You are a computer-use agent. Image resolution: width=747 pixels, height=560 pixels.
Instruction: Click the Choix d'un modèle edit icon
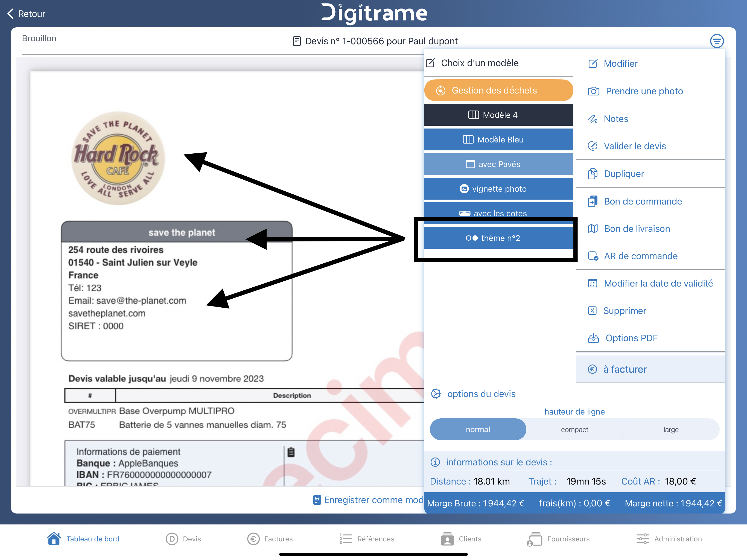431,63
